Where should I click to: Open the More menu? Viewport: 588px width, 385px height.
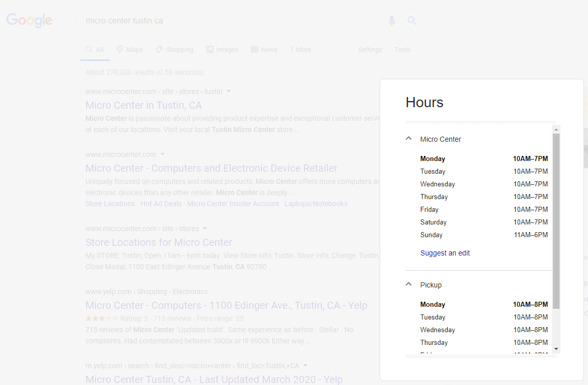point(301,49)
